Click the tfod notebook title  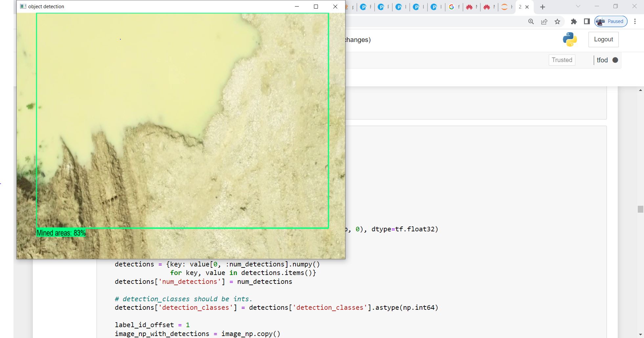[602, 60]
